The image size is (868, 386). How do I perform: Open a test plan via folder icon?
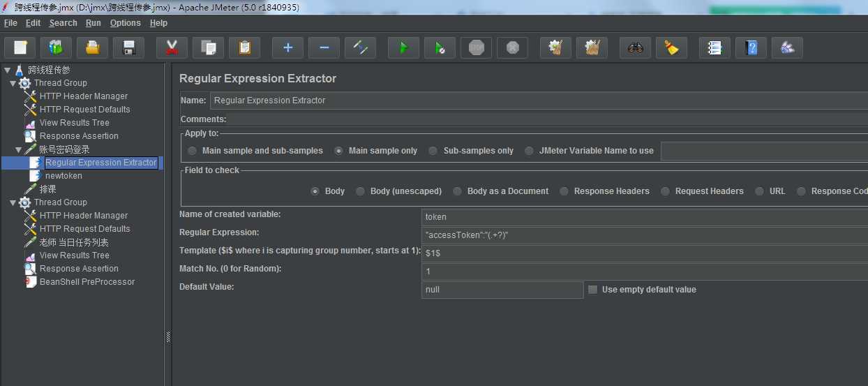(x=93, y=47)
